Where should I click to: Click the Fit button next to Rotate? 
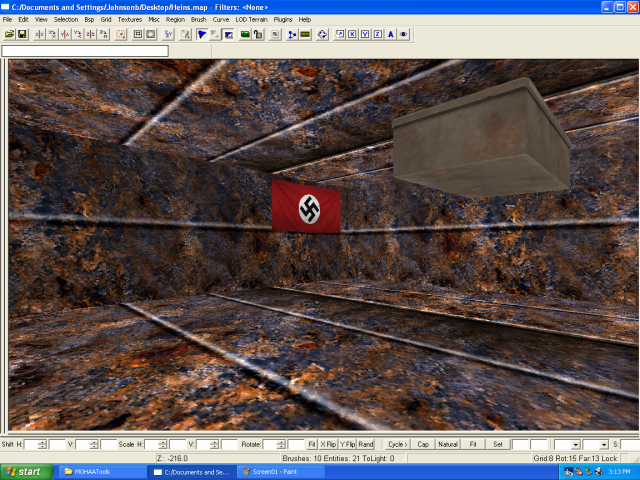(312, 444)
